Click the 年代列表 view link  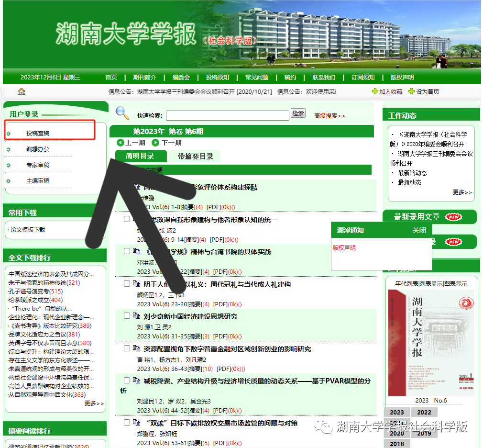coord(406,284)
